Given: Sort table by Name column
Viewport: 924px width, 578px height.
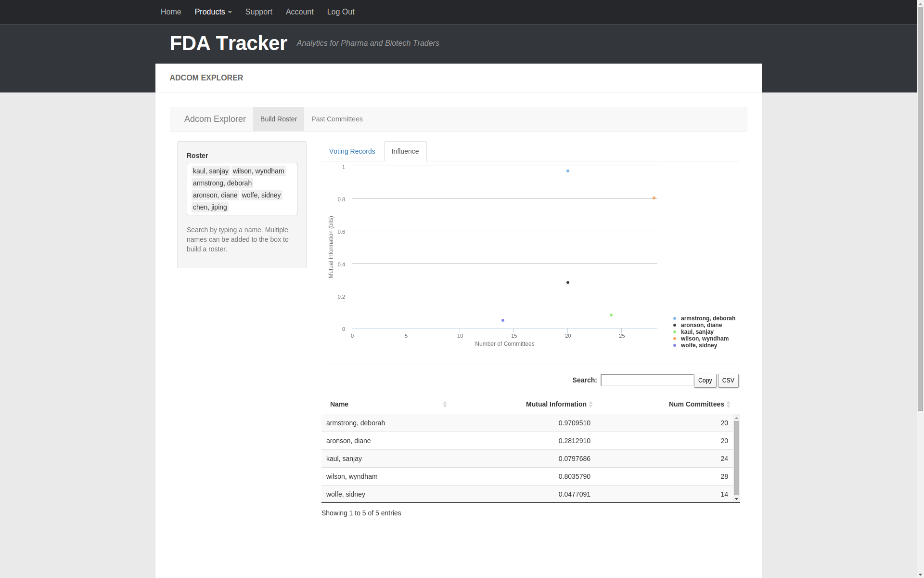Looking at the screenshot, I should click(x=386, y=404).
